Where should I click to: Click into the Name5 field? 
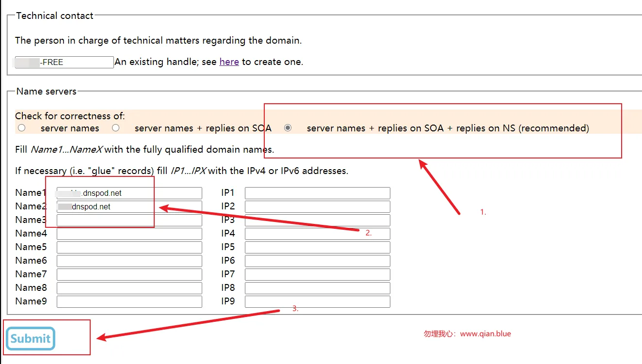pyautogui.click(x=129, y=247)
